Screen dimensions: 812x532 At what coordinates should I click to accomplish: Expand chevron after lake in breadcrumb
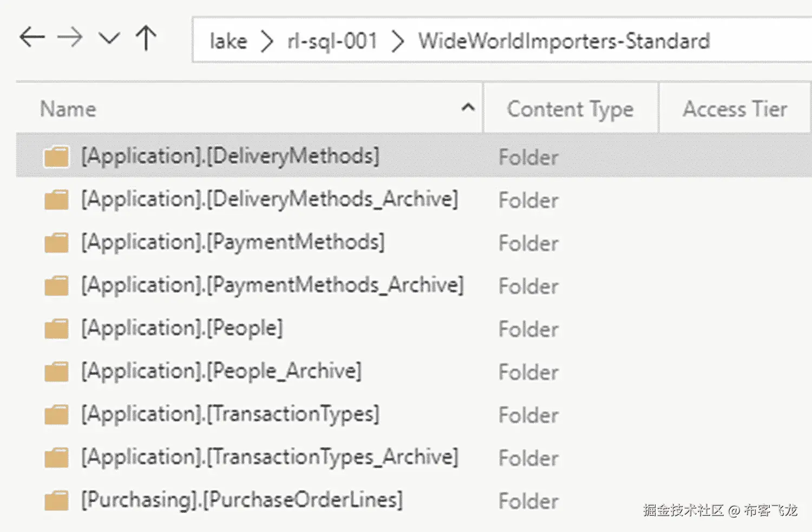266,42
